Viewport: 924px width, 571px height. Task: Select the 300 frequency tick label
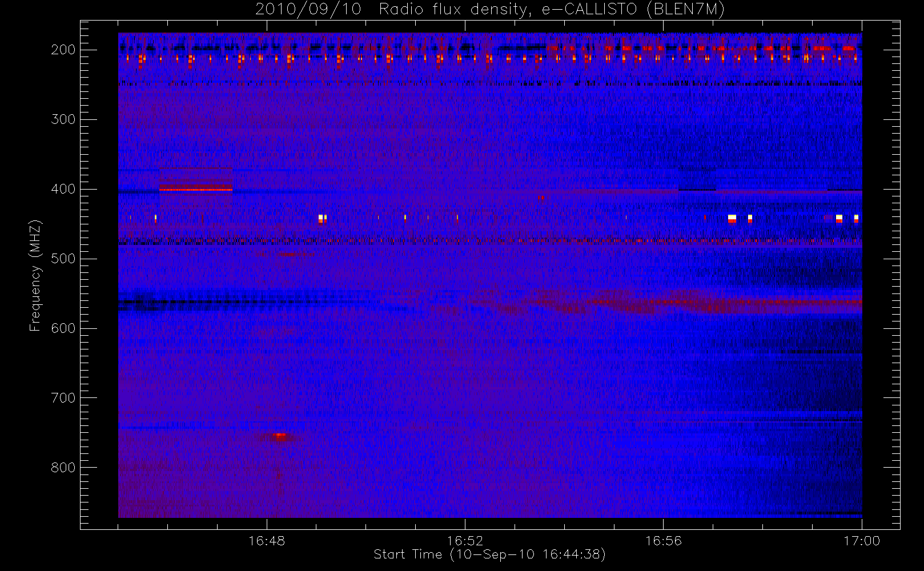coord(63,119)
